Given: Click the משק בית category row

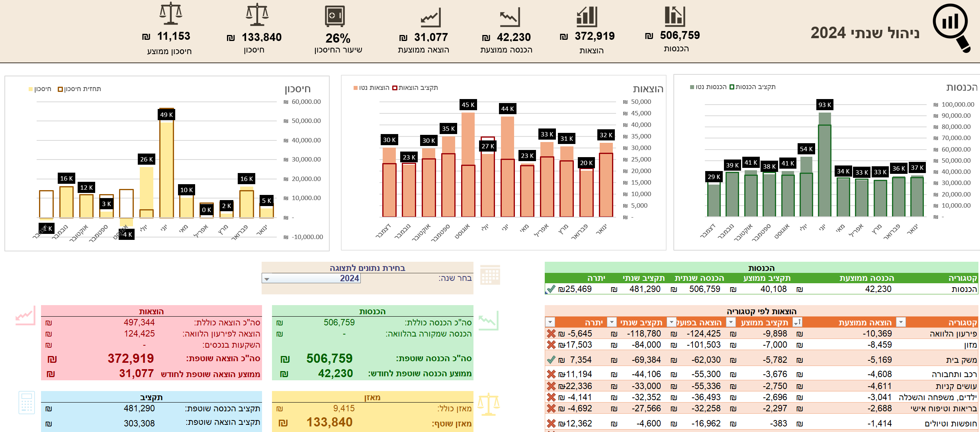Looking at the screenshot, I should (961, 360).
